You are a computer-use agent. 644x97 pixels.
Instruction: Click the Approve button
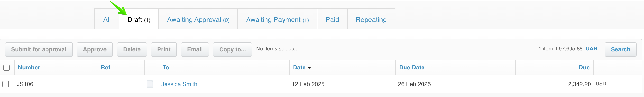95,49
